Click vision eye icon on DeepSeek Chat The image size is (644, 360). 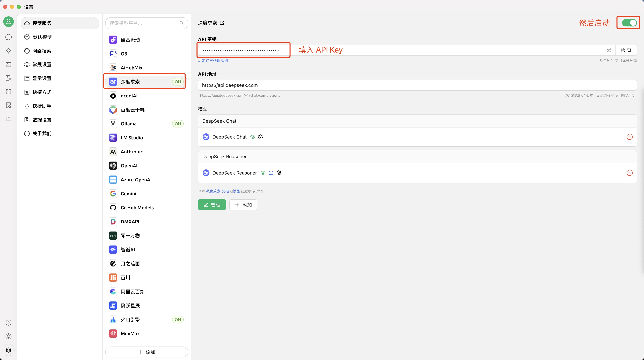pos(253,137)
